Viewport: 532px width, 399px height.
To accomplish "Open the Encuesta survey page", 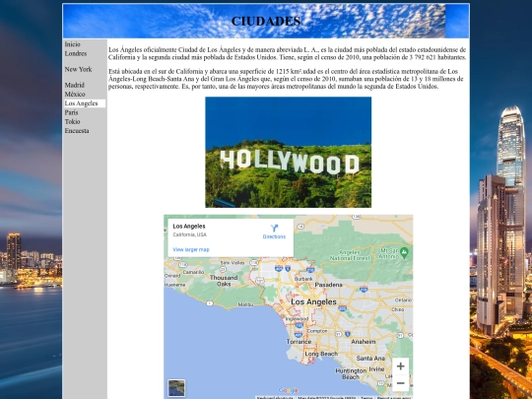I will [77, 131].
